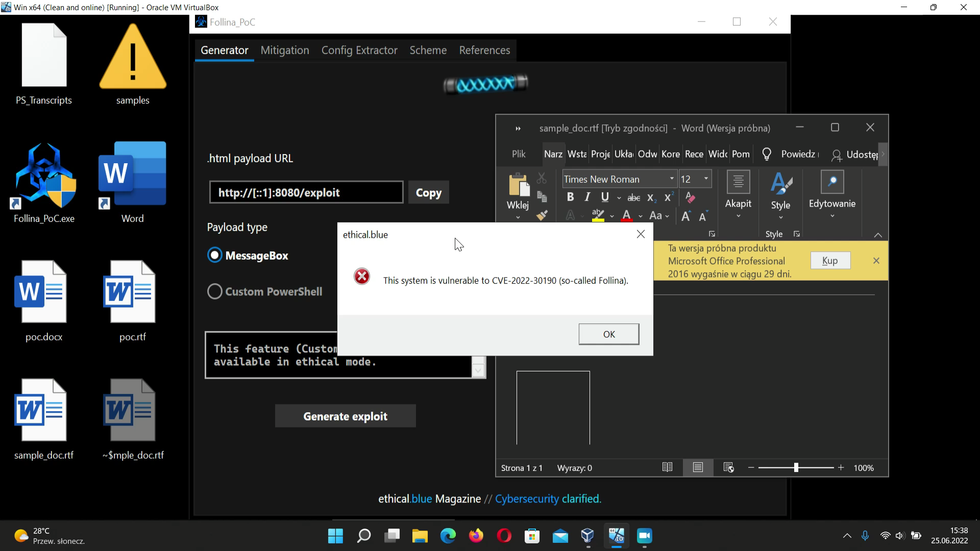Screen dimensions: 980x551
Task: Toggle Underline formatting in Word
Action: (x=605, y=197)
